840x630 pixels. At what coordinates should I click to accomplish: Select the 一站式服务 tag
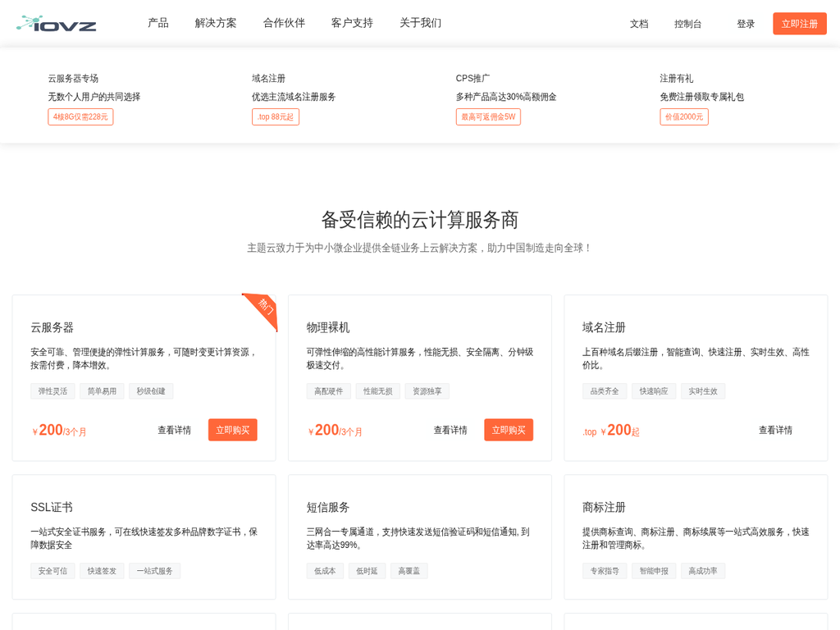coord(155,571)
